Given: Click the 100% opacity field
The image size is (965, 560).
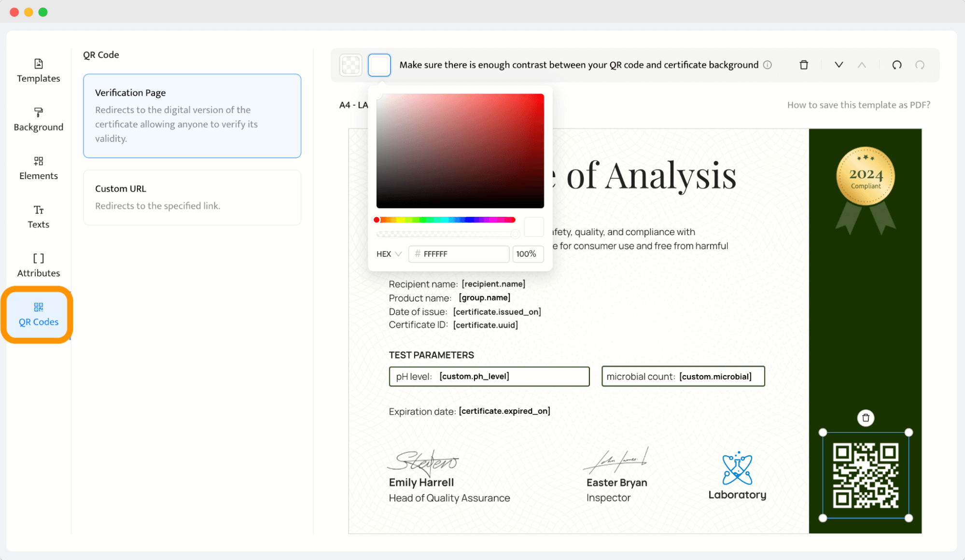Looking at the screenshot, I should pyautogui.click(x=528, y=254).
